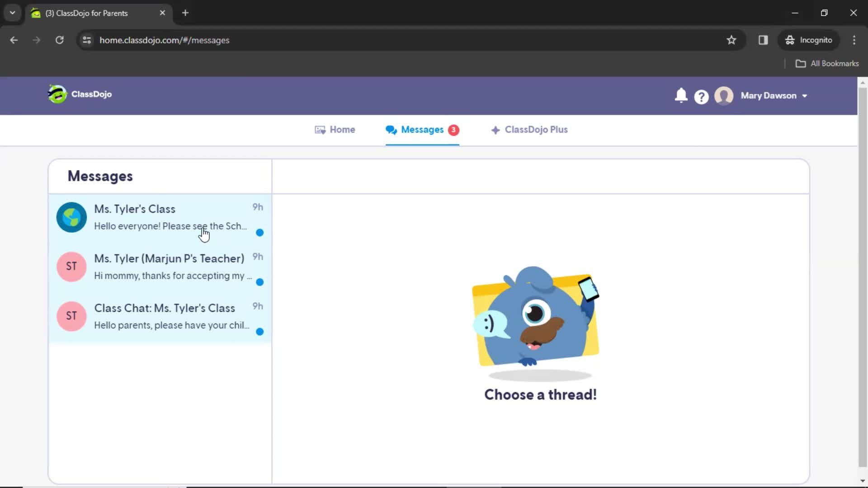Open the Ms. Tyler's Class thread
The image size is (868, 488).
[x=160, y=219]
